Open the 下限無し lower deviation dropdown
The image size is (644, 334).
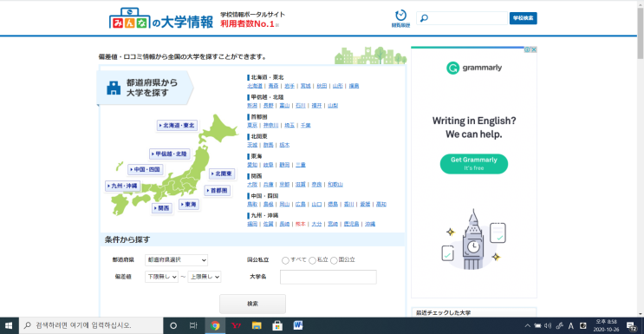pyautogui.click(x=161, y=277)
